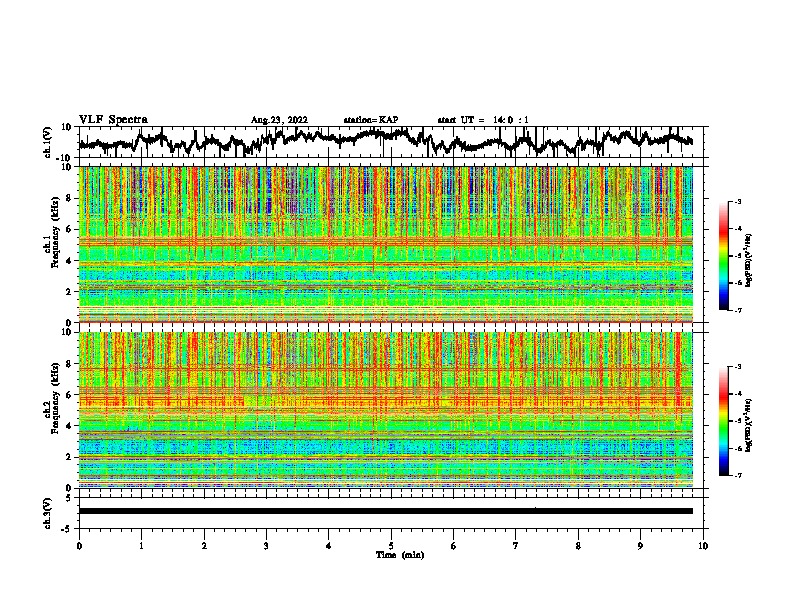Screen dimensions: 792x612
Task: Click the time axis tick label "3"
Action: click(266, 546)
